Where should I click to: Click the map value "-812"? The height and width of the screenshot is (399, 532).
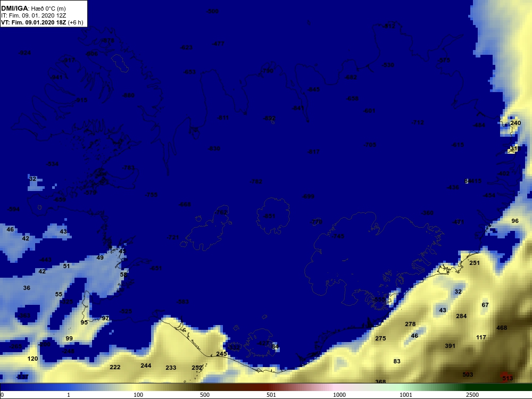tap(389, 26)
